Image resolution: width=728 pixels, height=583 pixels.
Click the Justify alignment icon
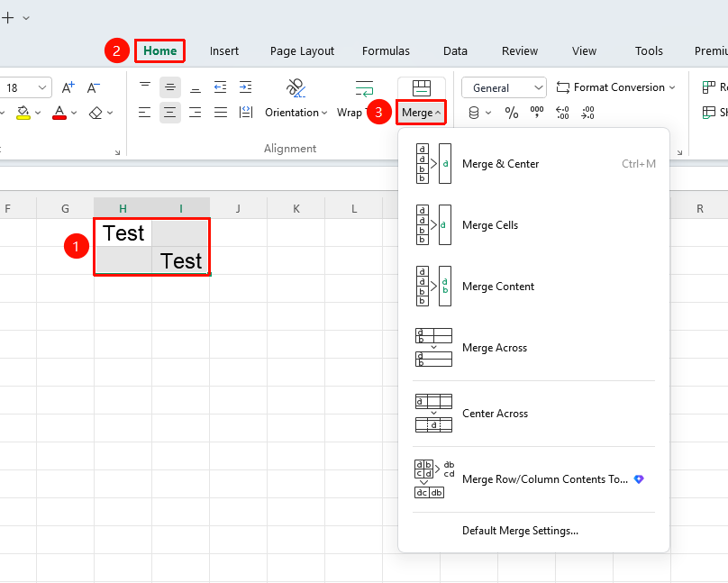221,113
